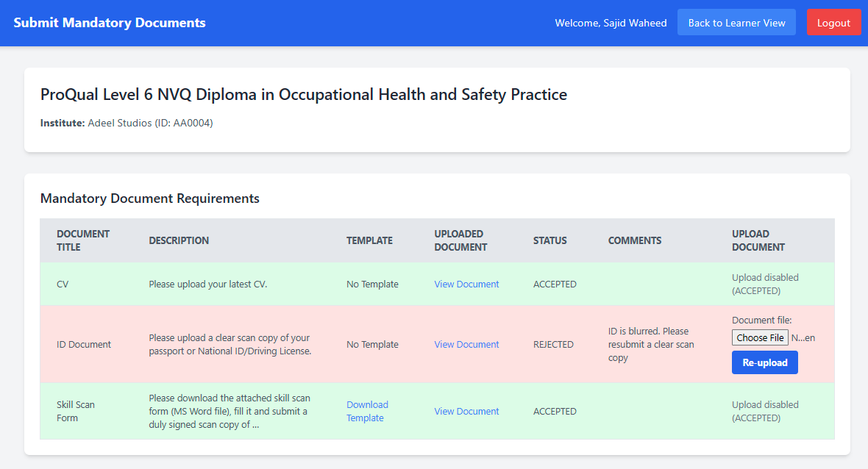Select the REJECTED status label
Screen dimensions: 868x469
(x=553, y=344)
